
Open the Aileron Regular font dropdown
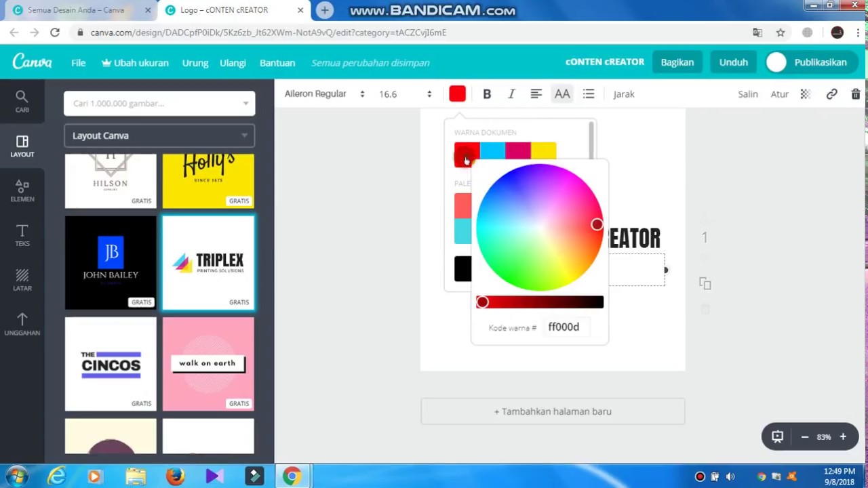pyautogui.click(x=324, y=94)
